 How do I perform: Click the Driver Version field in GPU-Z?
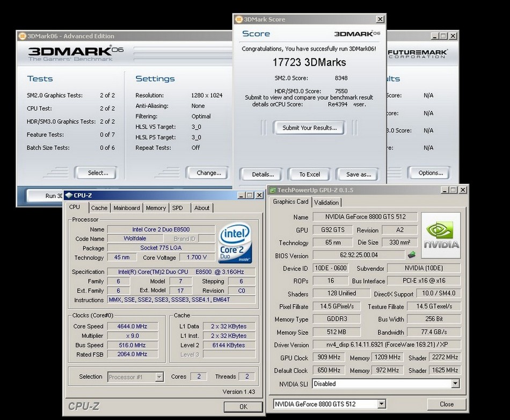pyautogui.click(x=387, y=344)
